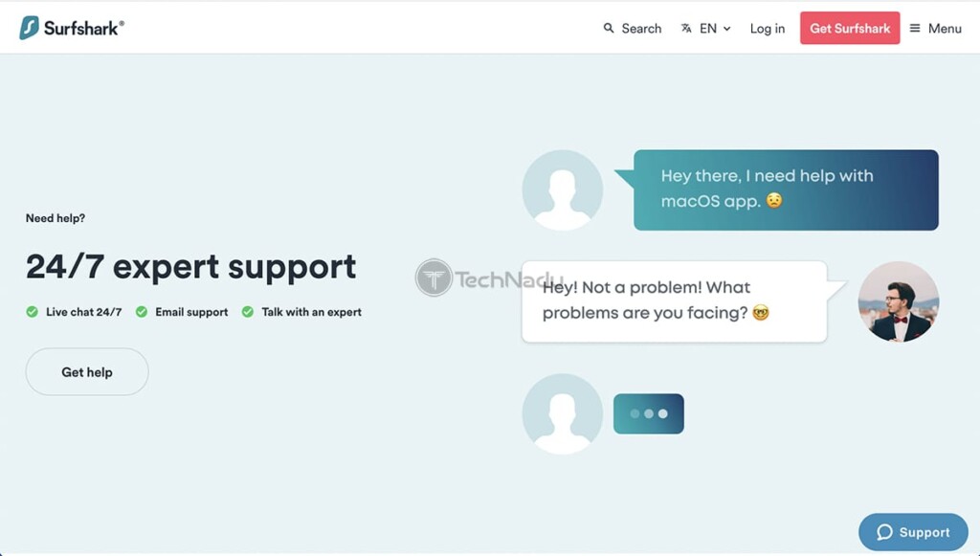Click the green check beside Live chat 24/7
The width and height of the screenshot is (980, 556).
click(32, 312)
